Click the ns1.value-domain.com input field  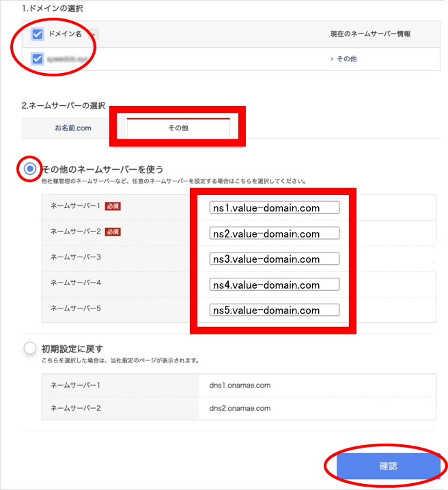275,207
